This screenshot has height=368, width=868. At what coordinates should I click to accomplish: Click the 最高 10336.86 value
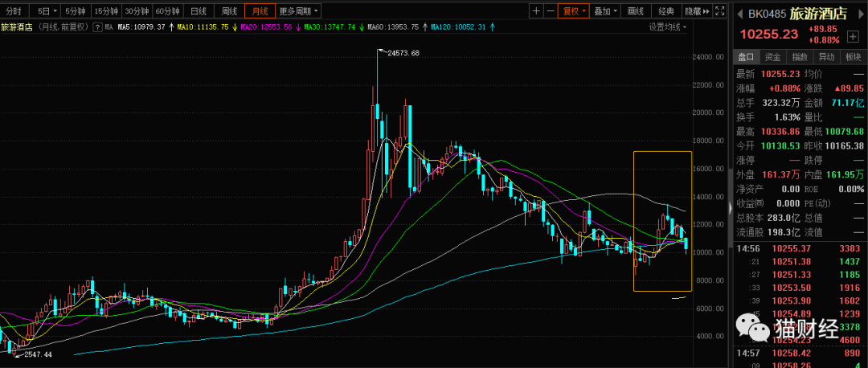coord(780,131)
